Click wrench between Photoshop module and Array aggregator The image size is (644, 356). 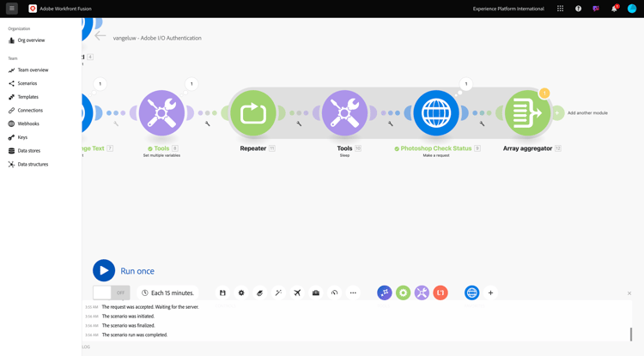click(x=483, y=124)
